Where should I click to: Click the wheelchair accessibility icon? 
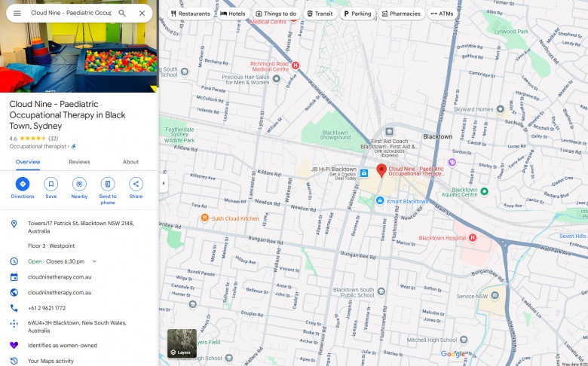(x=74, y=146)
